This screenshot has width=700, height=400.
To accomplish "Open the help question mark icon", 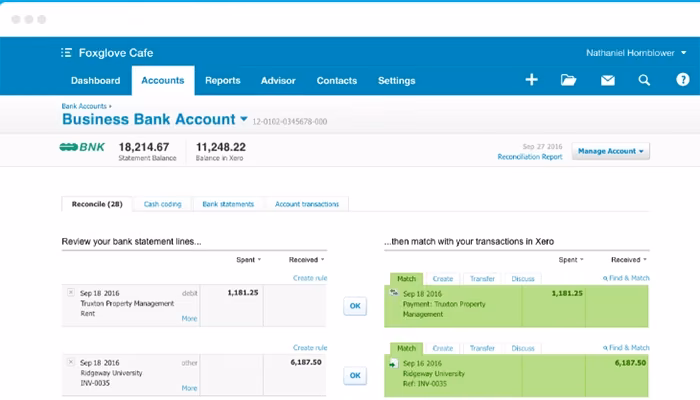I will (683, 80).
